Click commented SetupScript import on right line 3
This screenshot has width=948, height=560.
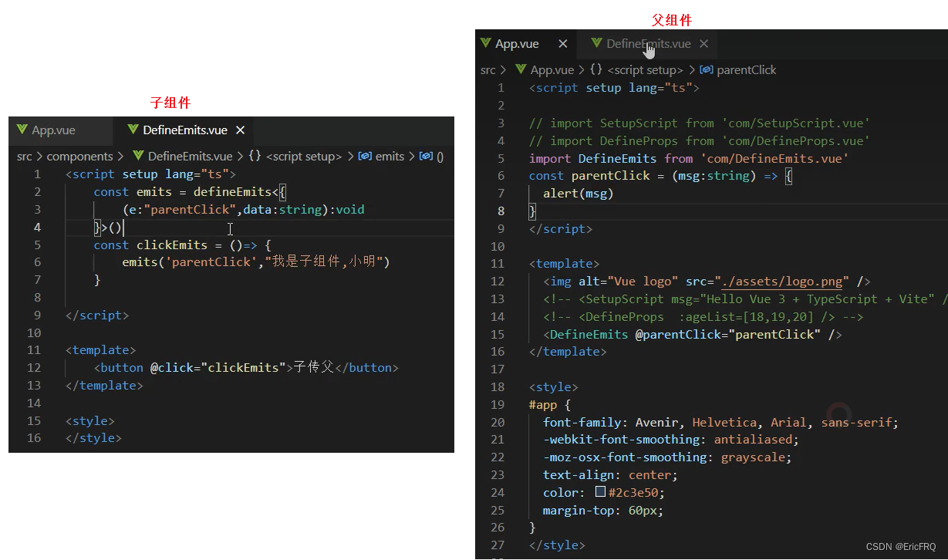[x=700, y=123]
